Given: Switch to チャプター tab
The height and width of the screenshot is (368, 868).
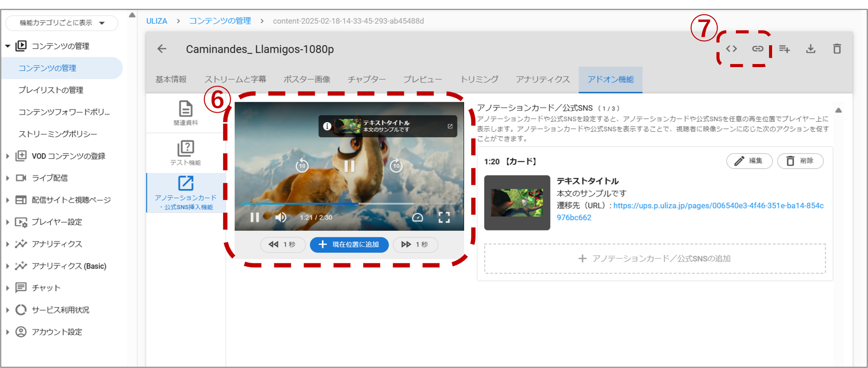Looking at the screenshot, I should tap(367, 79).
